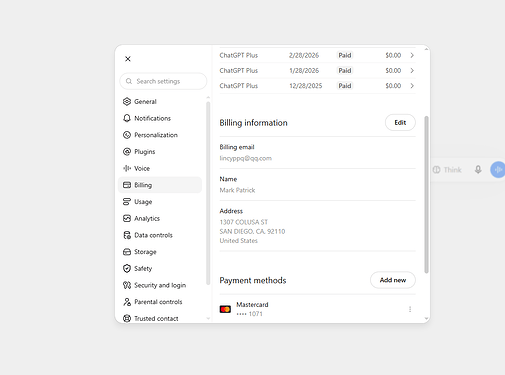
Task: Open Data controls icon in sidebar
Action: [127, 235]
